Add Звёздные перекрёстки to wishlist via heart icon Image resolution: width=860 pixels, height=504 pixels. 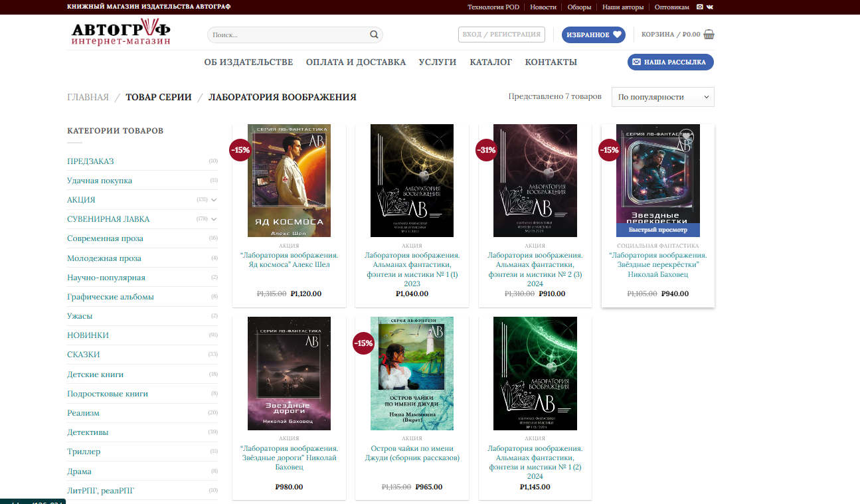point(686,137)
